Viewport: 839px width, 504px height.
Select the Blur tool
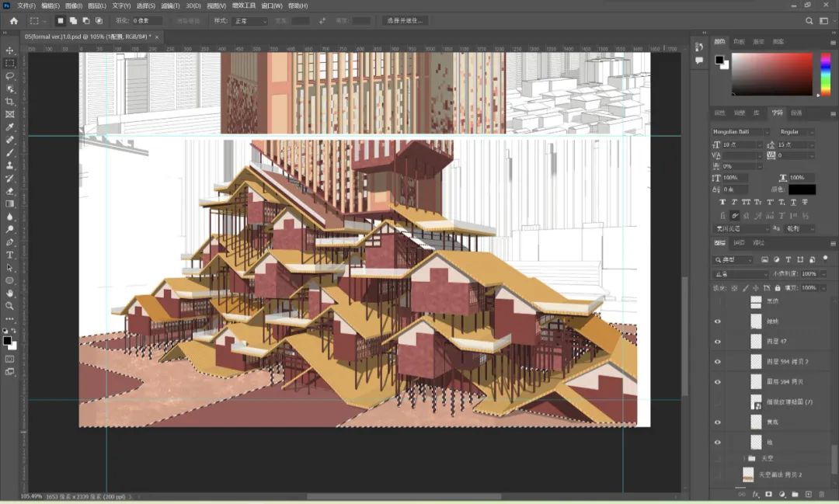[x=9, y=217]
